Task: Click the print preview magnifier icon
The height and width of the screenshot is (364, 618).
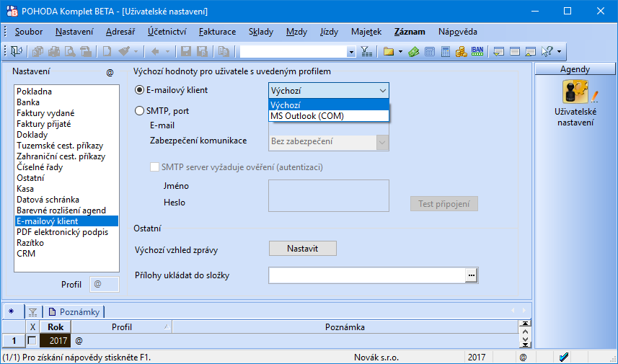Action: [70, 51]
